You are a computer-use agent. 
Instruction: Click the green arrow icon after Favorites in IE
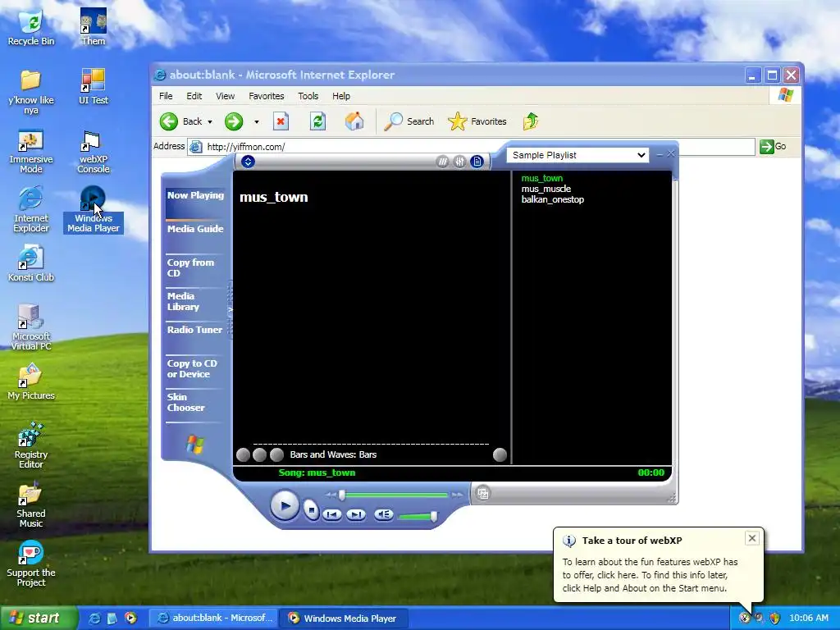531,121
